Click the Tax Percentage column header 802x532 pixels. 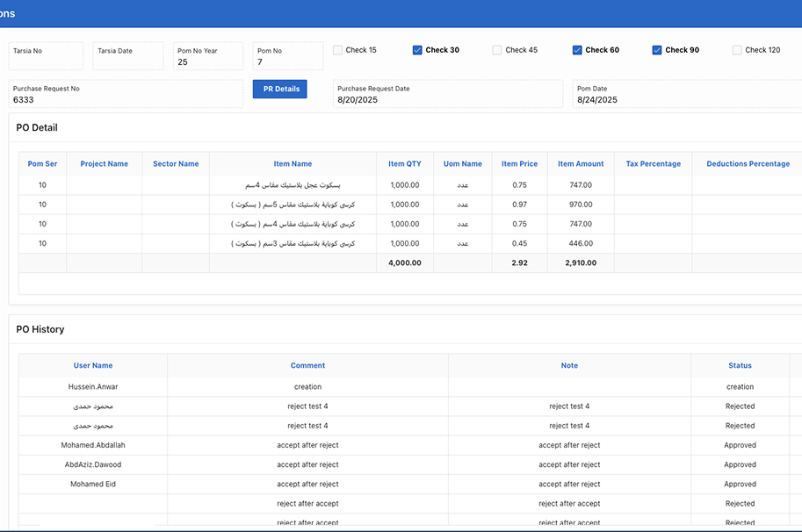click(653, 164)
